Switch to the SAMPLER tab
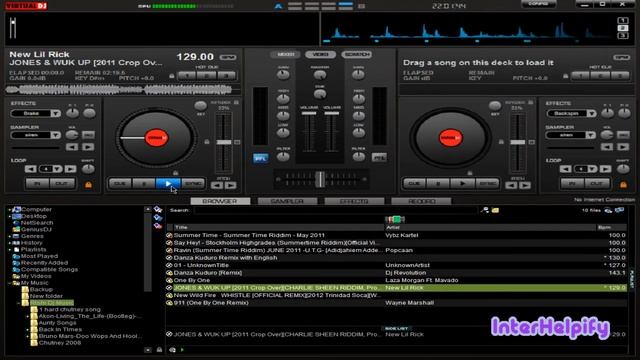The width and height of the screenshot is (640, 360). (x=287, y=201)
